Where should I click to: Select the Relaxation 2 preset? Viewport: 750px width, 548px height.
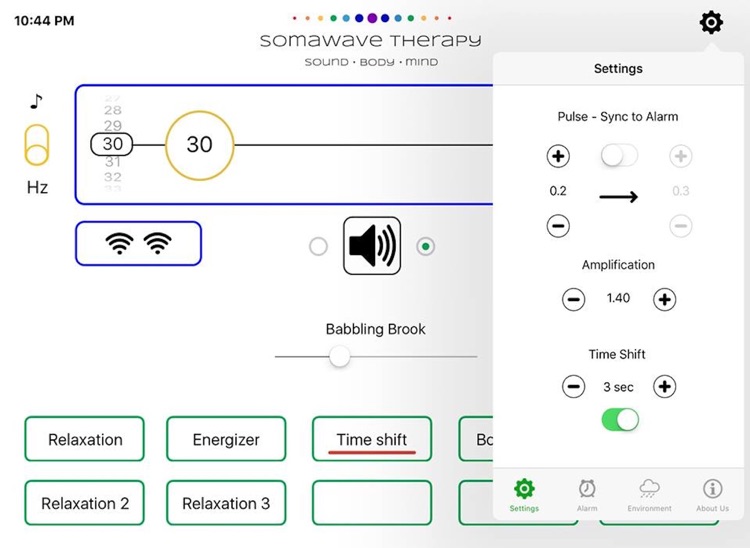coord(85,503)
